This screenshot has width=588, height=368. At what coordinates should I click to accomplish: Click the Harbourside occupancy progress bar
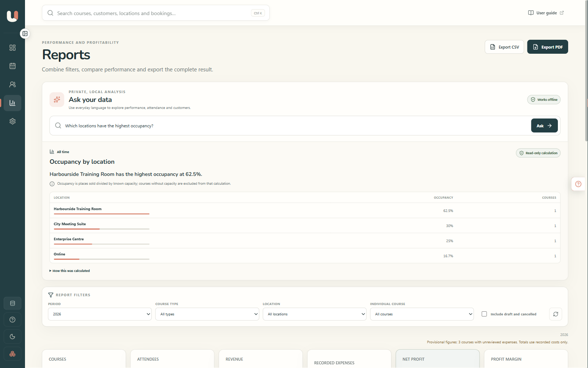click(101, 214)
